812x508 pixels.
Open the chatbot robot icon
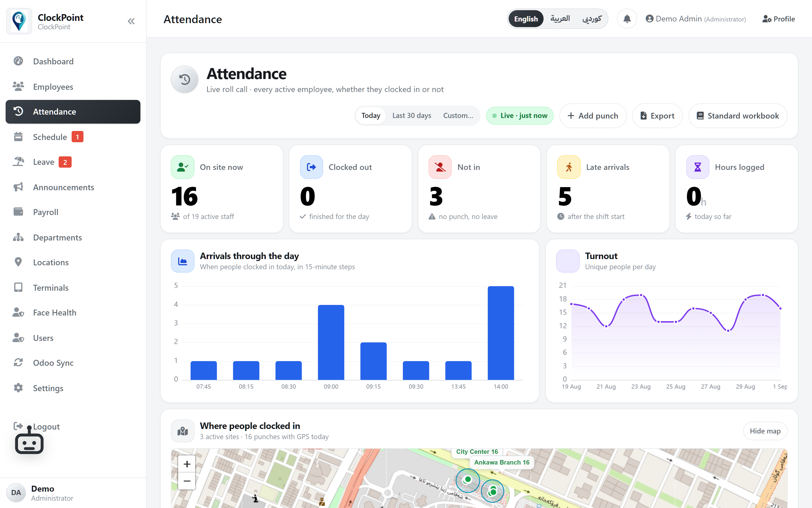29,440
